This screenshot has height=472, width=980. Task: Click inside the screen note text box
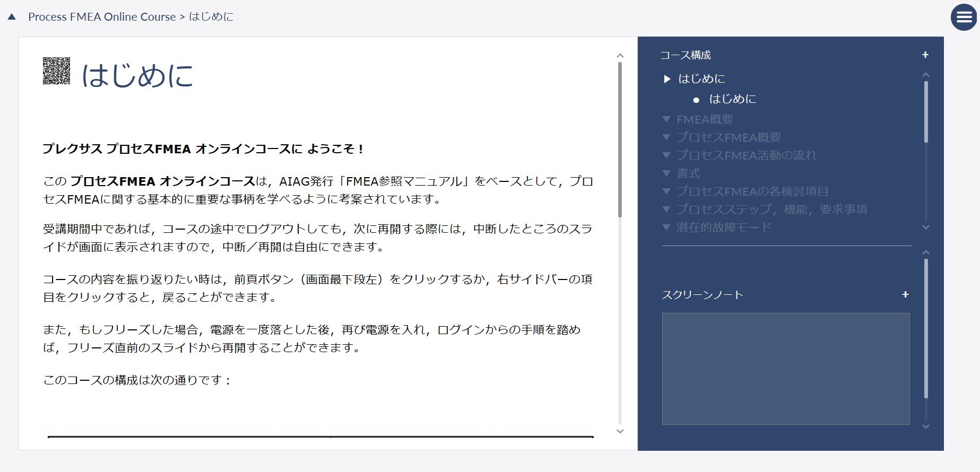pyautogui.click(x=786, y=369)
